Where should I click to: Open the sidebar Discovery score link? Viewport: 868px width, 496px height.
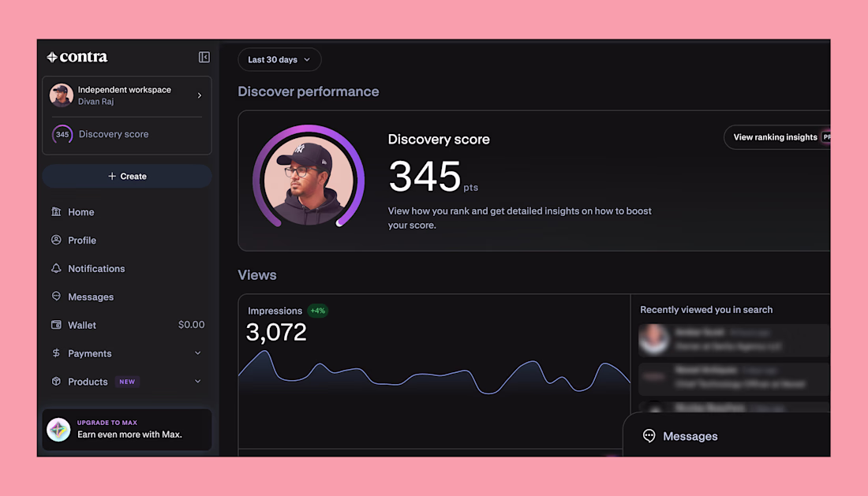(x=114, y=134)
